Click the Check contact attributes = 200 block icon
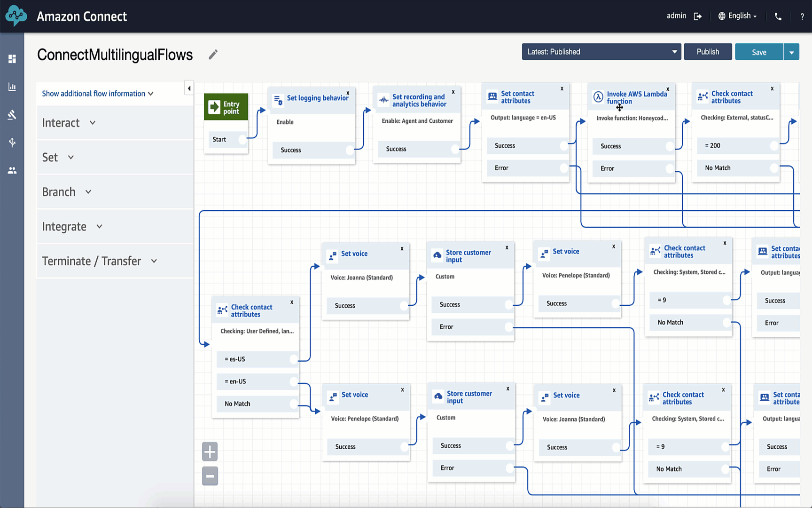This screenshot has width=812, height=508. (703, 96)
